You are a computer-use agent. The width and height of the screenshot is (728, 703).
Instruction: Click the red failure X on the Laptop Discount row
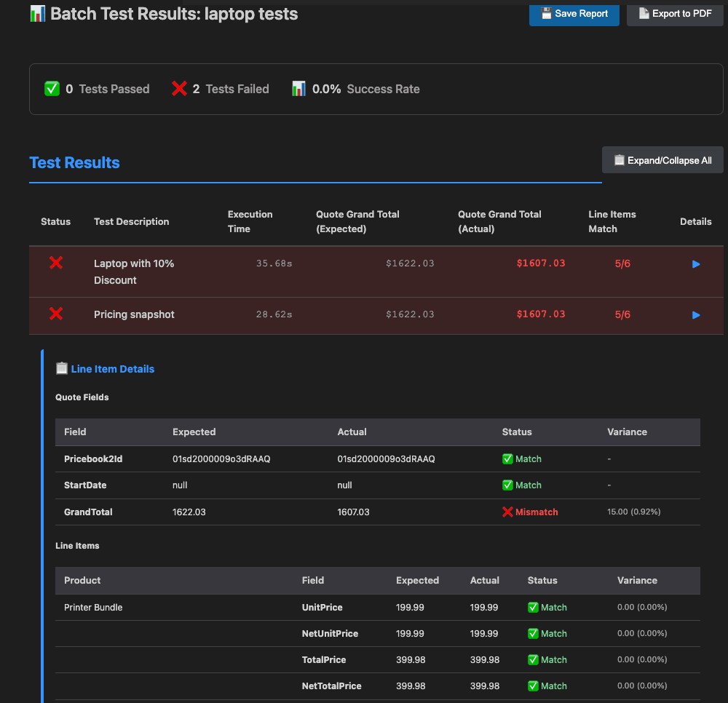56,263
